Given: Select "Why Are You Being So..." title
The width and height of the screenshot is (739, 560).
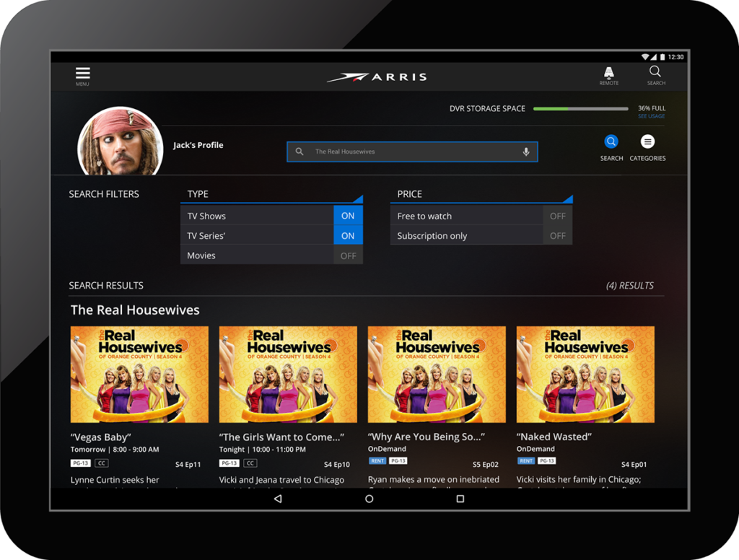Looking at the screenshot, I should tap(427, 437).
